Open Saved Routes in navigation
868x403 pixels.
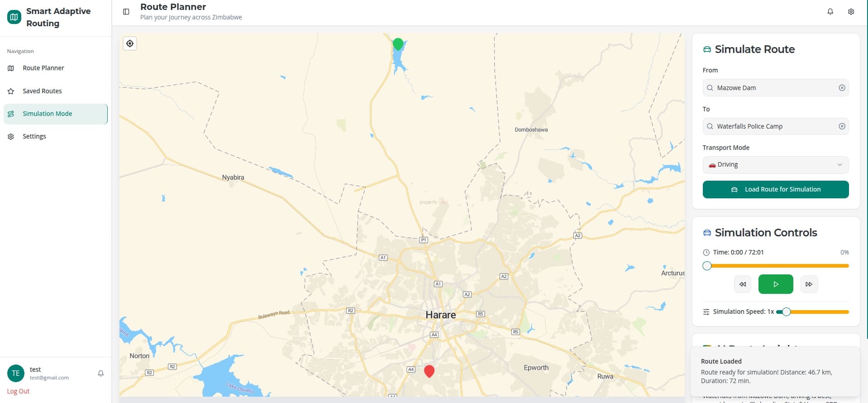point(42,91)
